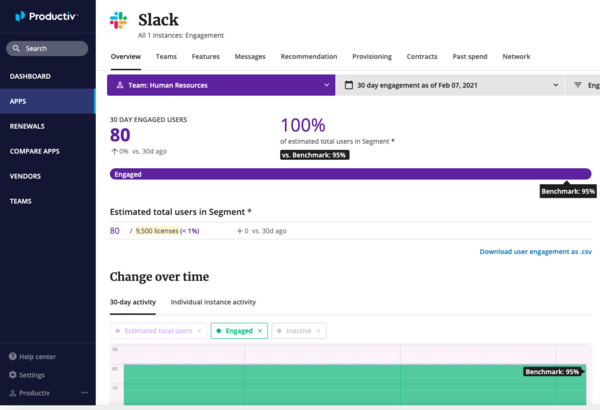Image resolution: width=600 pixels, height=410 pixels.
Task: Expand the Team: Human Resources dropdown
Action: (x=221, y=85)
